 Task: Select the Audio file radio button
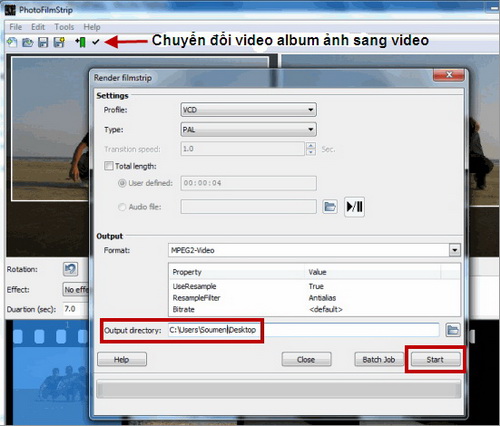[122, 207]
